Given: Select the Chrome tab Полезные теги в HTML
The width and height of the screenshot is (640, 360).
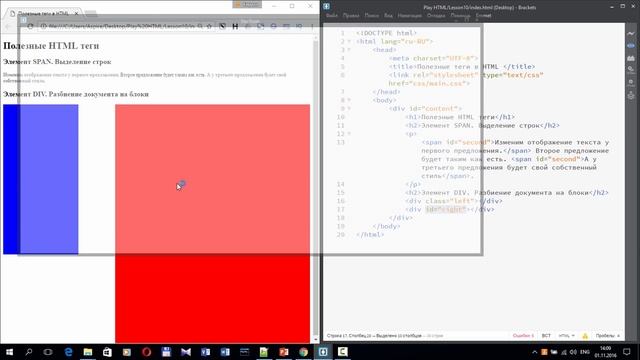Looking at the screenshot, I should [43, 13].
